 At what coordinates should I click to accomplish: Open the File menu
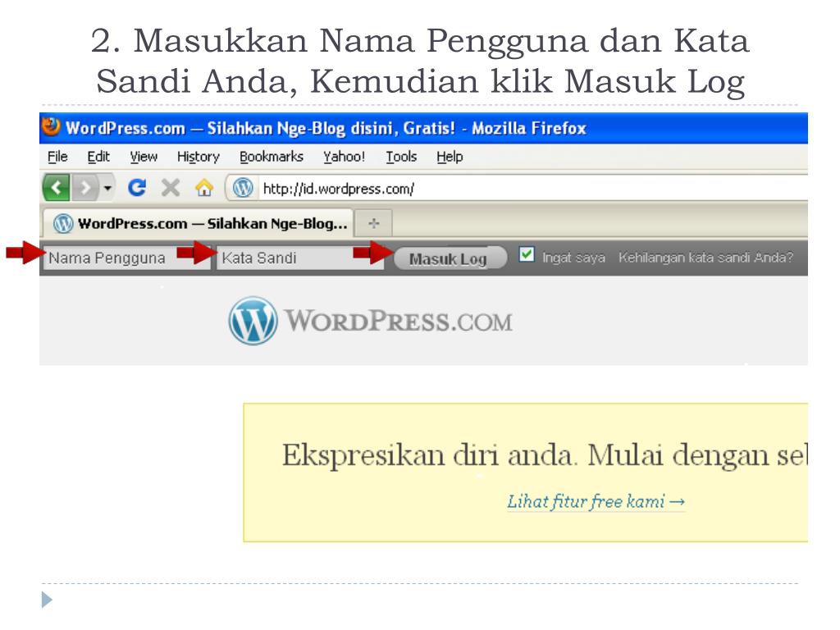click(57, 157)
